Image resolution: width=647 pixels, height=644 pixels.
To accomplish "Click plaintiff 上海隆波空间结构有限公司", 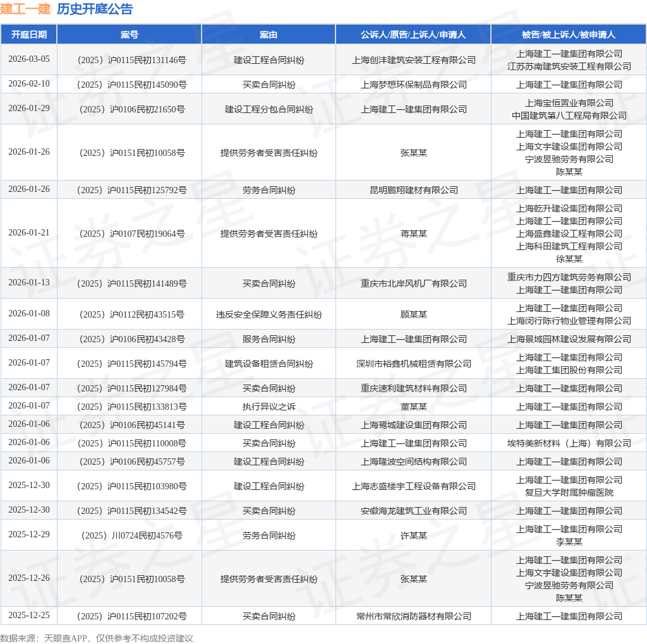I will pyautogui.click(x=413, y=462).
